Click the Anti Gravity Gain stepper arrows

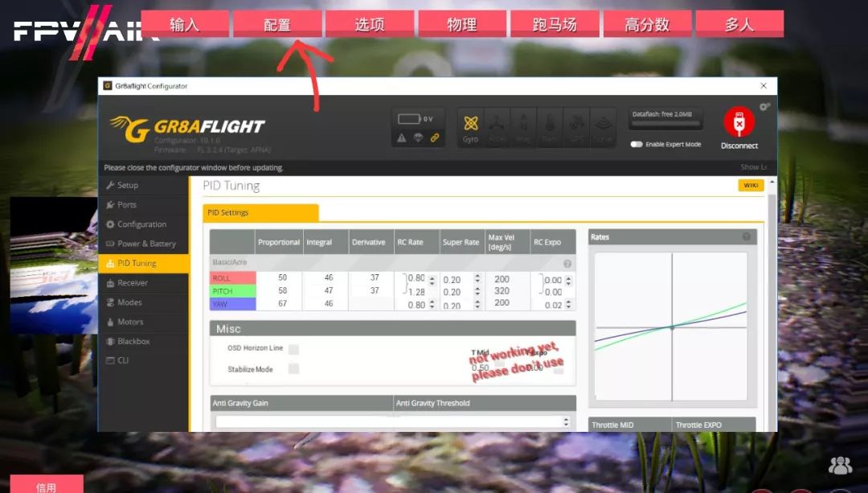[x=566, y=422]
